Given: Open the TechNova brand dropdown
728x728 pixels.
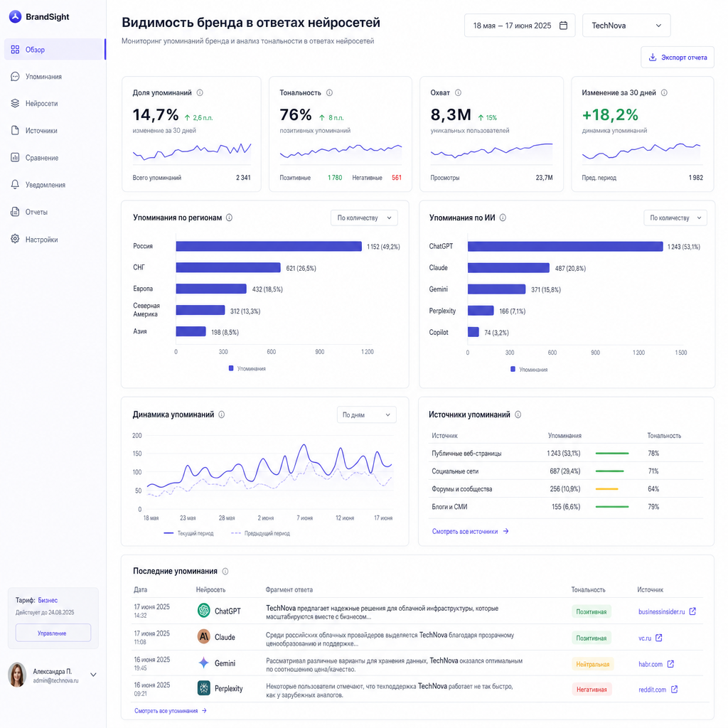Looking at the screenshot, I should (x=626, y=26).
